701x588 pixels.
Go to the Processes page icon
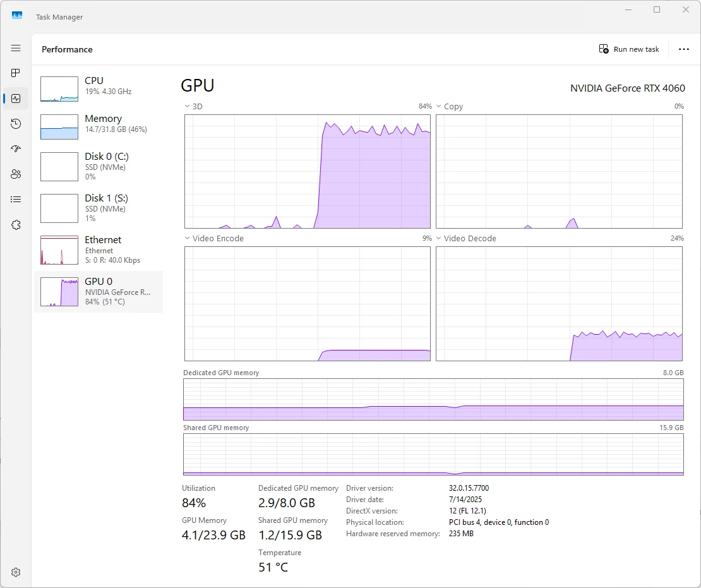click(x=16, y=73)
